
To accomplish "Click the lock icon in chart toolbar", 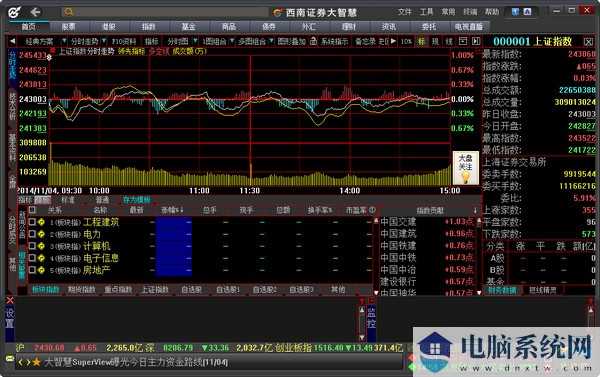I will 313,41.
